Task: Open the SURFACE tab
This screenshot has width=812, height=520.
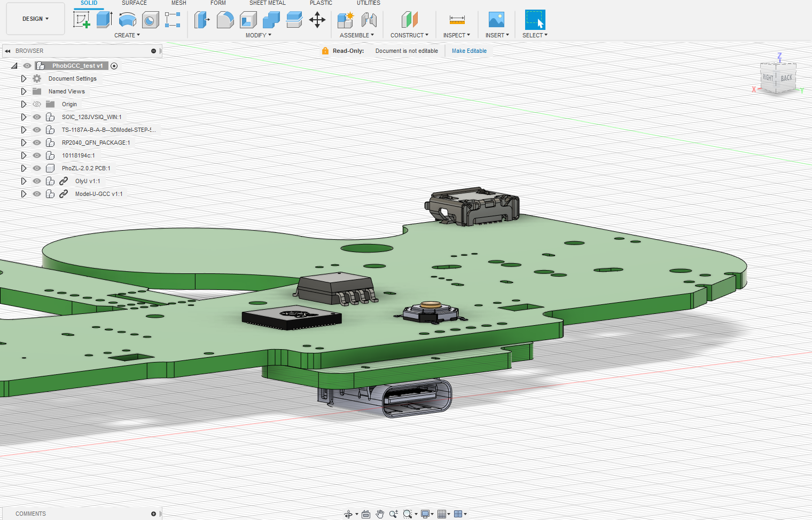Action: click(x=134, y=3)
